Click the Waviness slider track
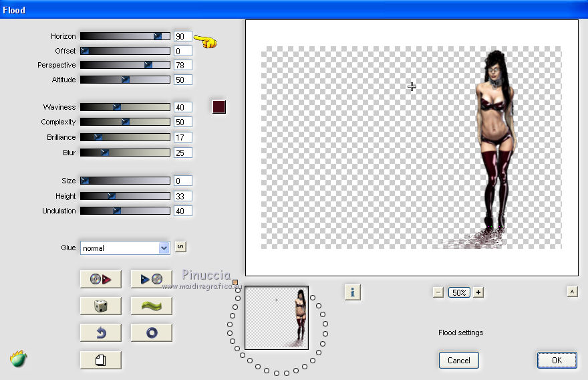Image resolution: width=588 pixels, height=380 pixels. point(125,107)
